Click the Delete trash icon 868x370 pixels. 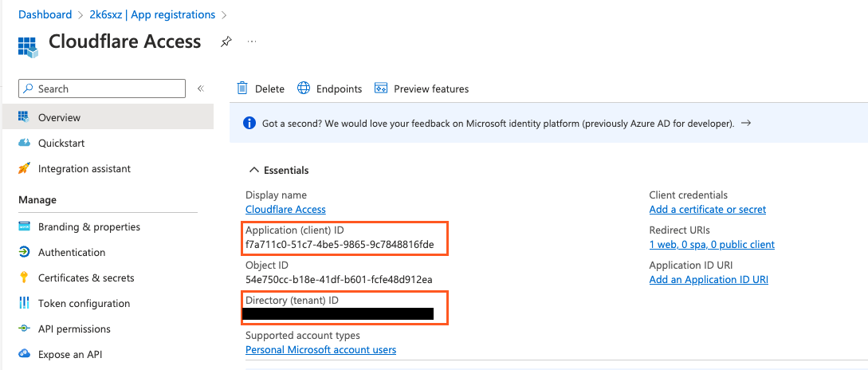pyautogui.click(x=242, y=89)
